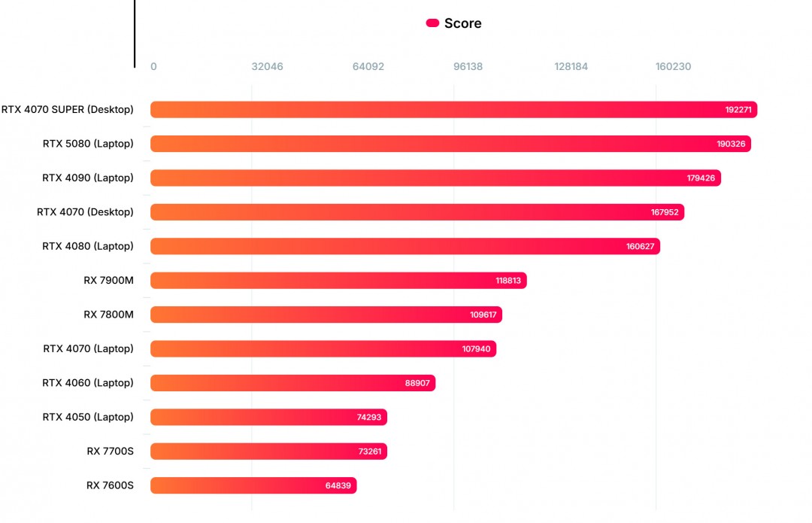Select the RX 7700S score bar

pos(268,452)
